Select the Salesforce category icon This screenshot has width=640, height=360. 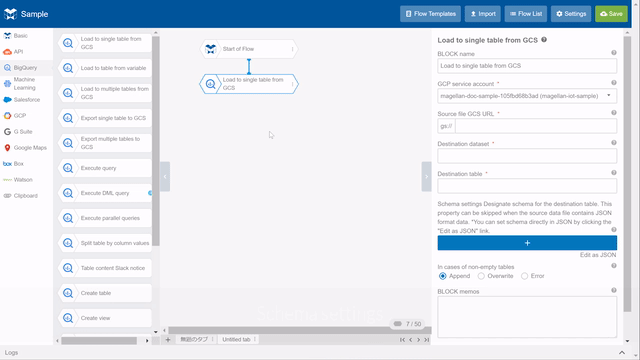tap(7, 100)
